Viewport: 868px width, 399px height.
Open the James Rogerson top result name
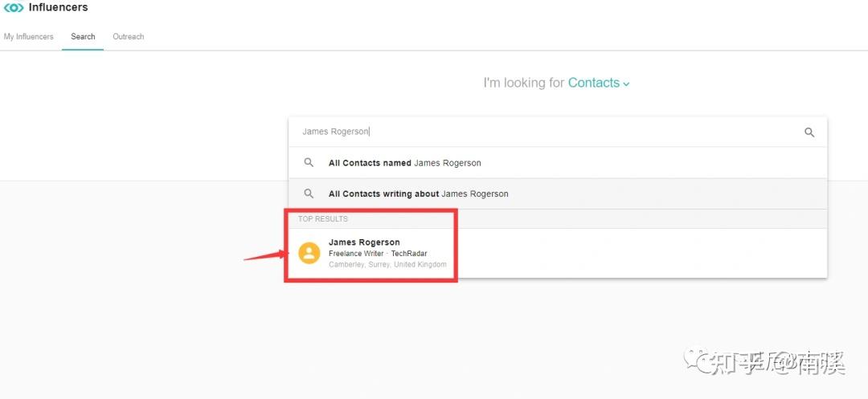pos(364,242)
